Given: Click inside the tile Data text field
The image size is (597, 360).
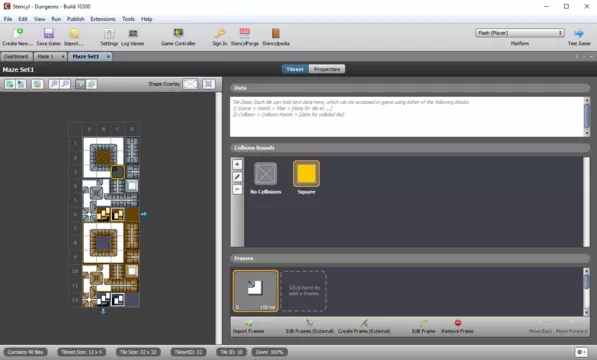Looking at the screenshot, I should point(407,117).
